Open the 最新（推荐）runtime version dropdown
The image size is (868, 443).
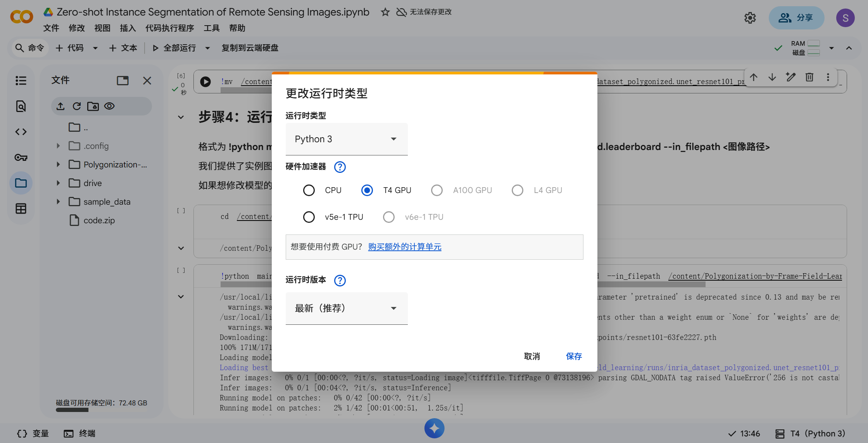click(346, 309)
